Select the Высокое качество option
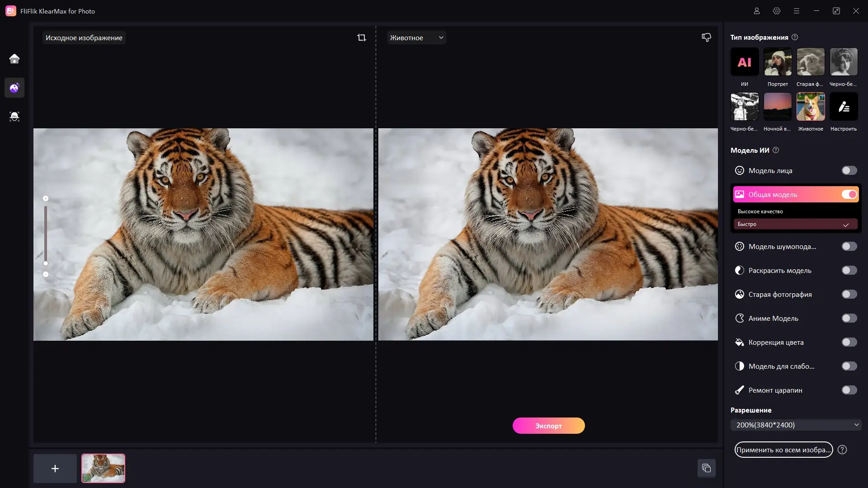 pos(760,211)
